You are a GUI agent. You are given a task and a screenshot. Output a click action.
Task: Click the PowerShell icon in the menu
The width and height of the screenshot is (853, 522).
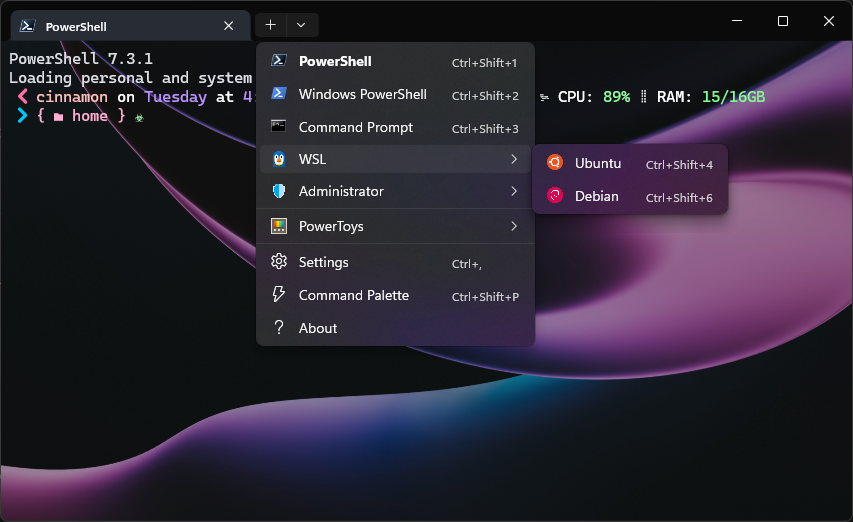279,61
